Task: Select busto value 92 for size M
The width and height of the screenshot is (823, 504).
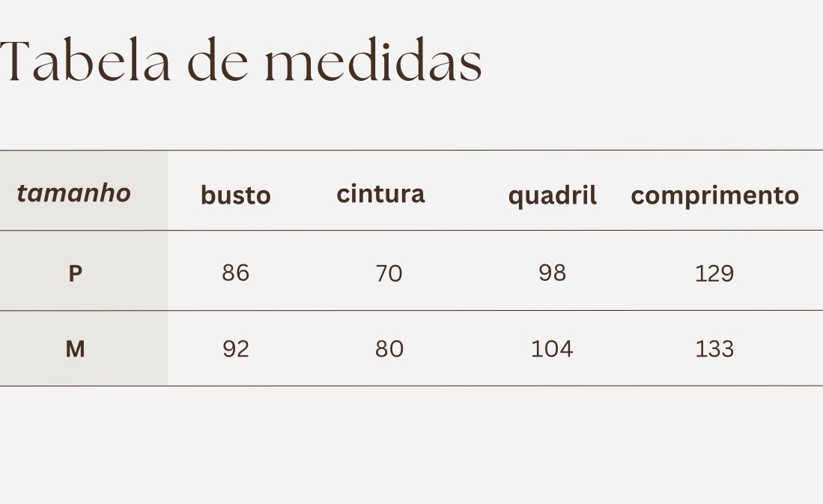Action: [x=235, y=349]
